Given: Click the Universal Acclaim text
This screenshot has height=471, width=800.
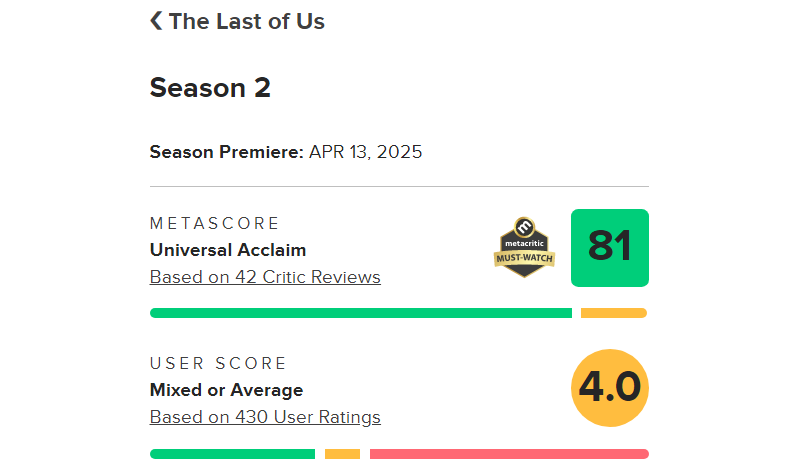Looking at the screenshot, I should coord(228,250).
